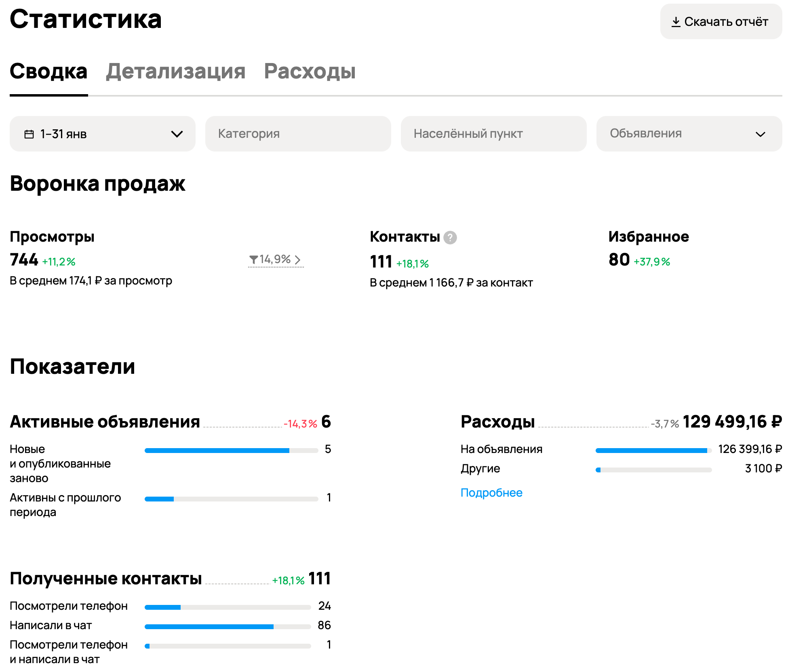Open the Категория filter field
The width and height of the screenshot is (788, 672).
click(298, 134)
